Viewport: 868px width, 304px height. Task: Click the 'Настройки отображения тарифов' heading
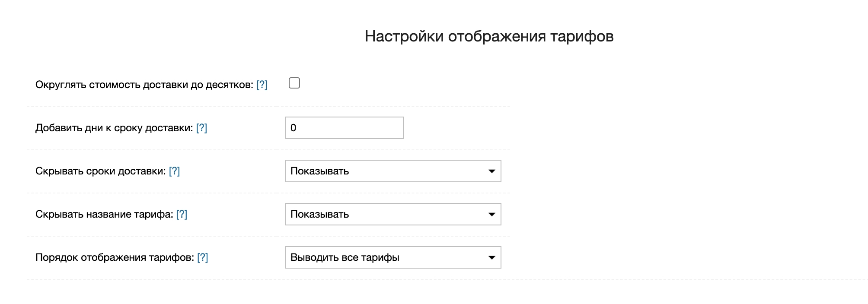pos(489,36)
